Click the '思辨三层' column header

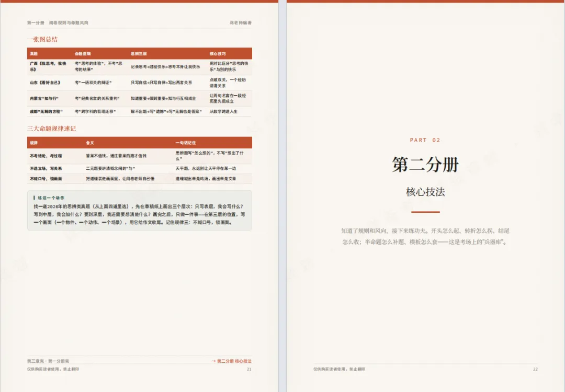[x=139, y=54]
